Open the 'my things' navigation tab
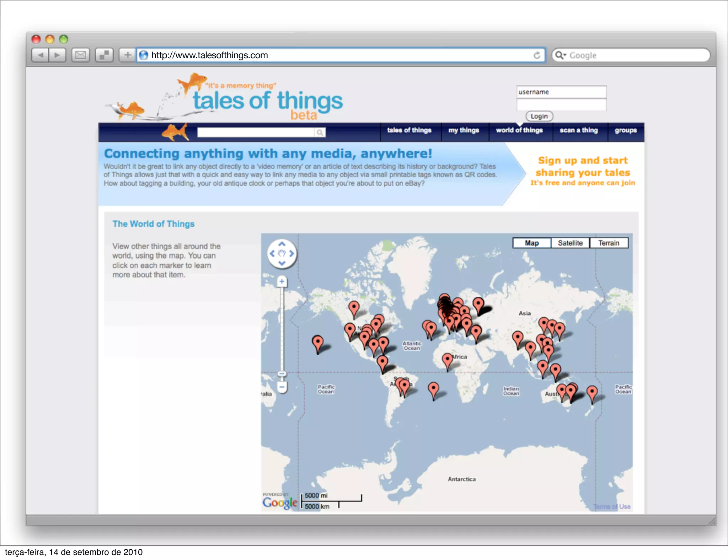 [464, 130]
